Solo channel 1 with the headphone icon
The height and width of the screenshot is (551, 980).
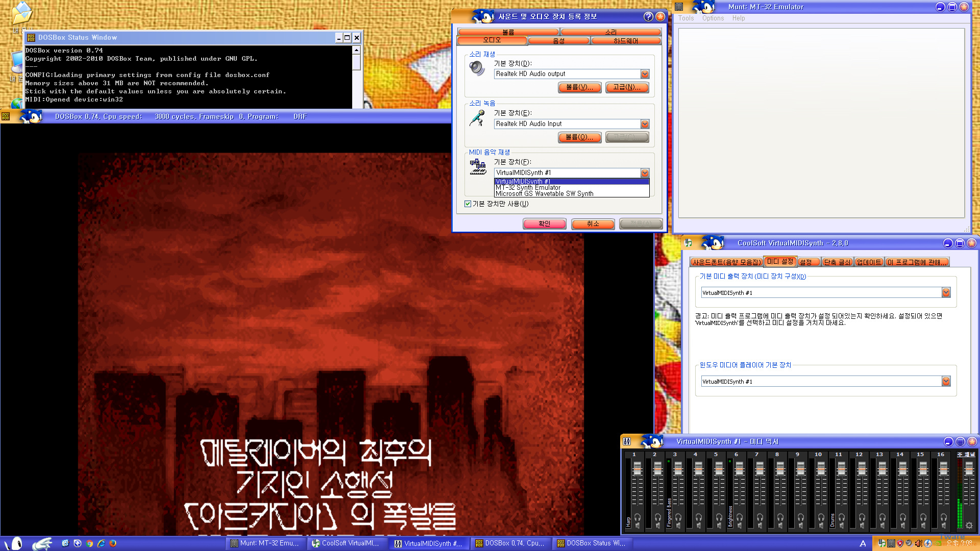(638, 517)
